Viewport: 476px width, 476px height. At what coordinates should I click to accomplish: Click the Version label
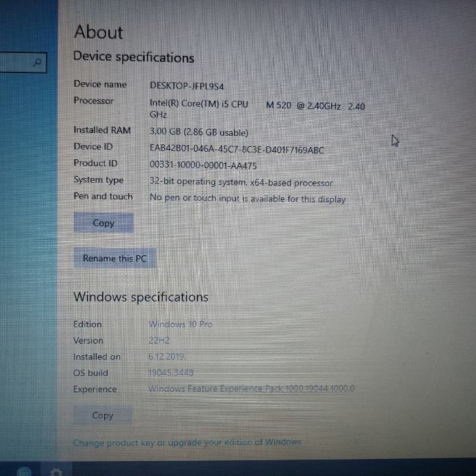88,340
